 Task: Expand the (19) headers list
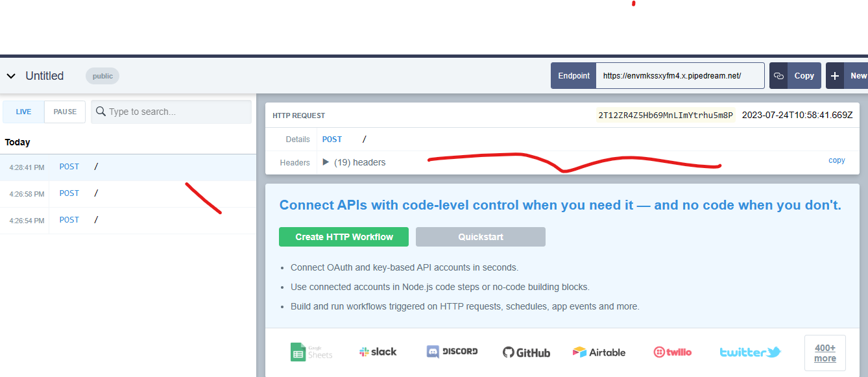point(326,162)
